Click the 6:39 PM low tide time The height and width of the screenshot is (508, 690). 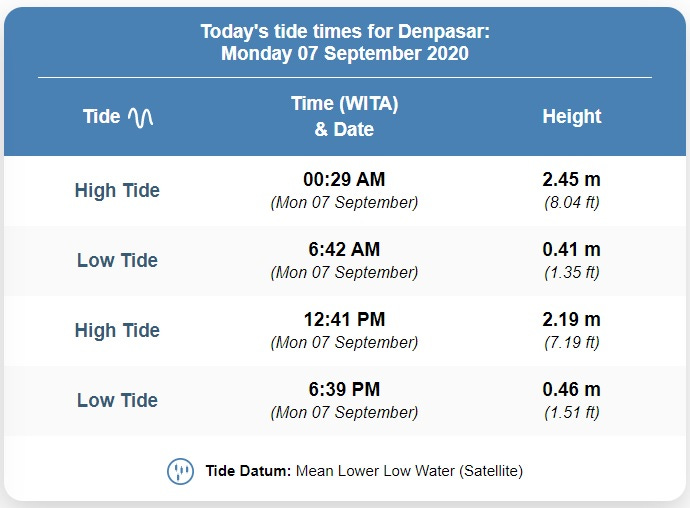(344, 389)
